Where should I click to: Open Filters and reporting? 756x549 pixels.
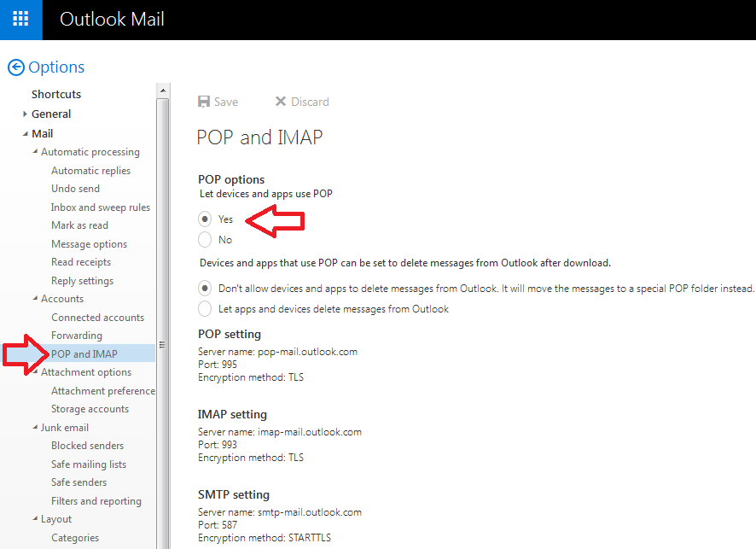point(96,501)
